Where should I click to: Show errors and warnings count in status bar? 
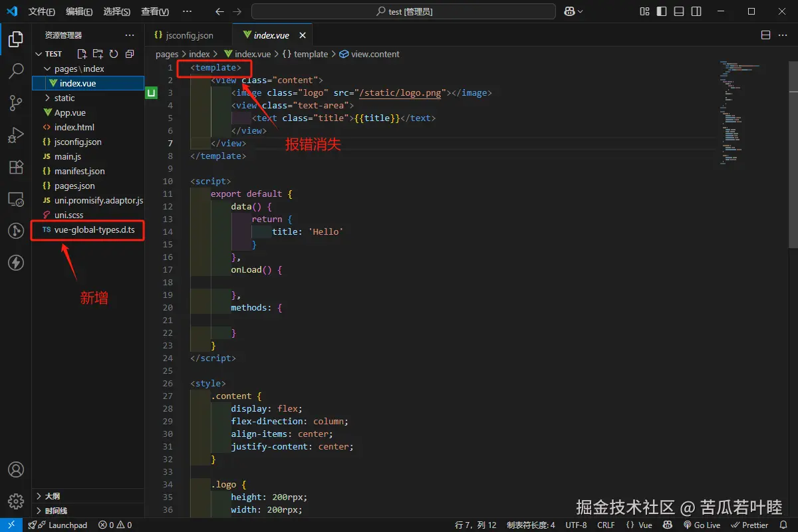coord(115,525)
